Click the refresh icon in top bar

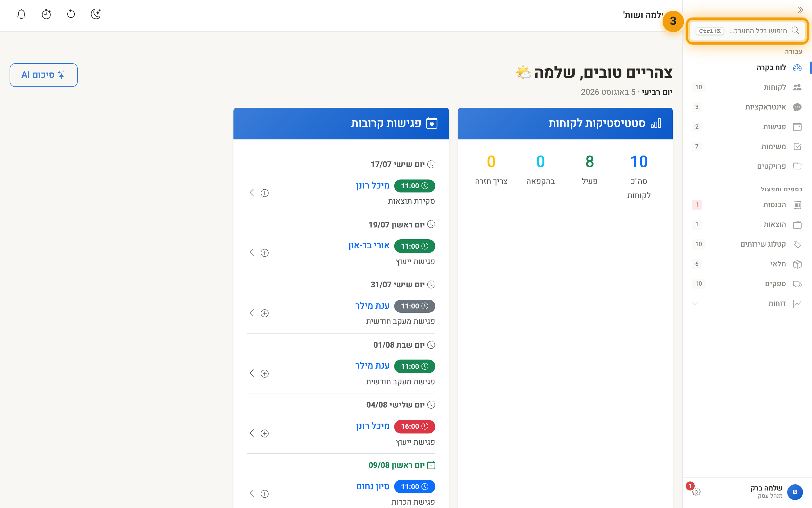click(71, 14)
